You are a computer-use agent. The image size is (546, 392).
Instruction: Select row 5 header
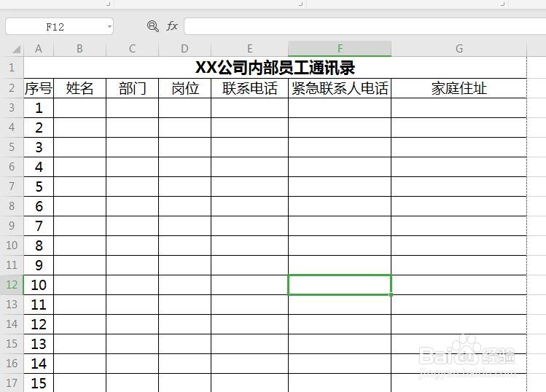click(12, 147)
